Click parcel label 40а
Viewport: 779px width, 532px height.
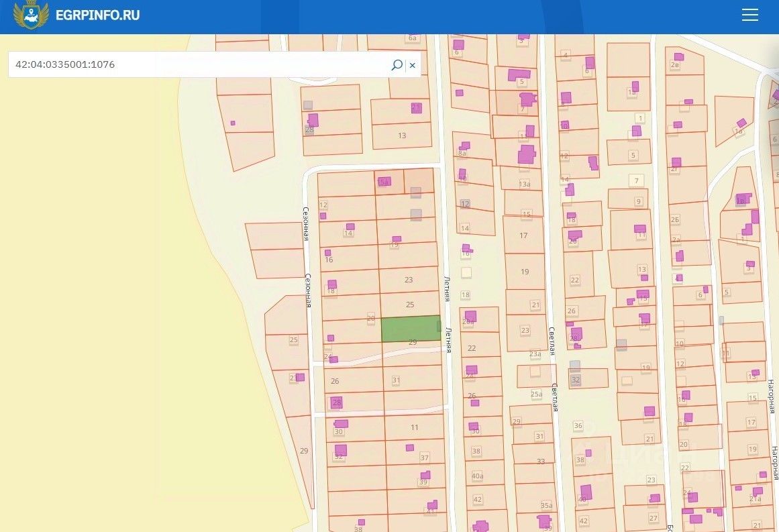[x=478, y=476]
